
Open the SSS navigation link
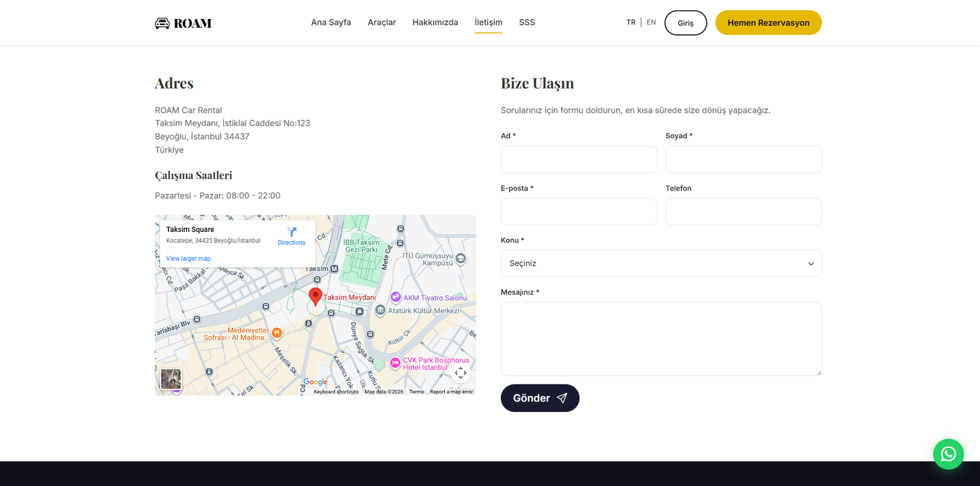tap(527, 23)
